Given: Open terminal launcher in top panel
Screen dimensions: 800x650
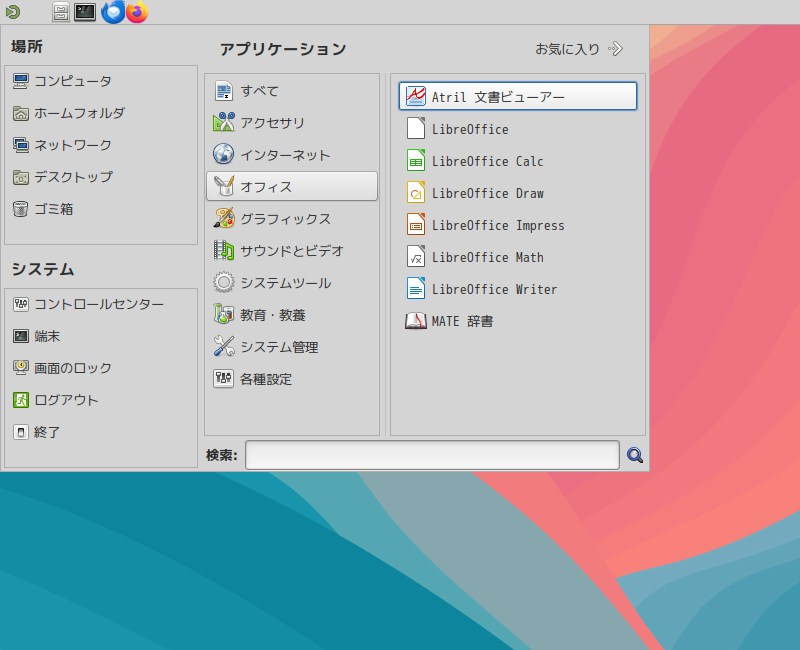Looking at the screenshot, I should click(x=85, y=12).
